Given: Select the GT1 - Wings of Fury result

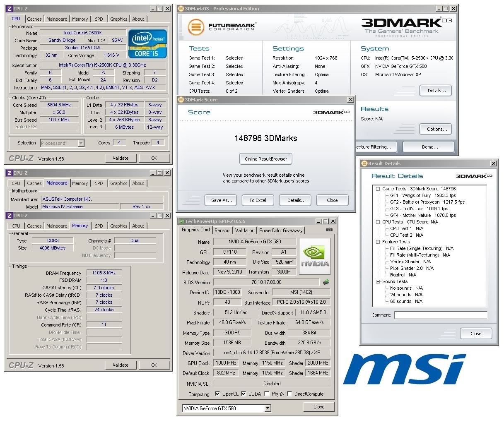Looking at the screenshot, I should [x=423, y=195].
